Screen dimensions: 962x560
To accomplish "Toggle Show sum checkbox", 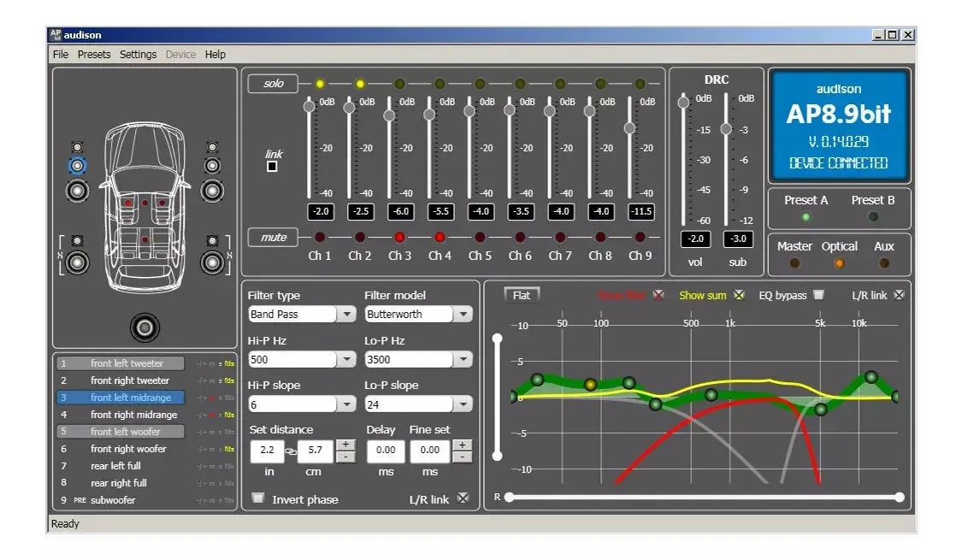I will (x=739, y=295).
